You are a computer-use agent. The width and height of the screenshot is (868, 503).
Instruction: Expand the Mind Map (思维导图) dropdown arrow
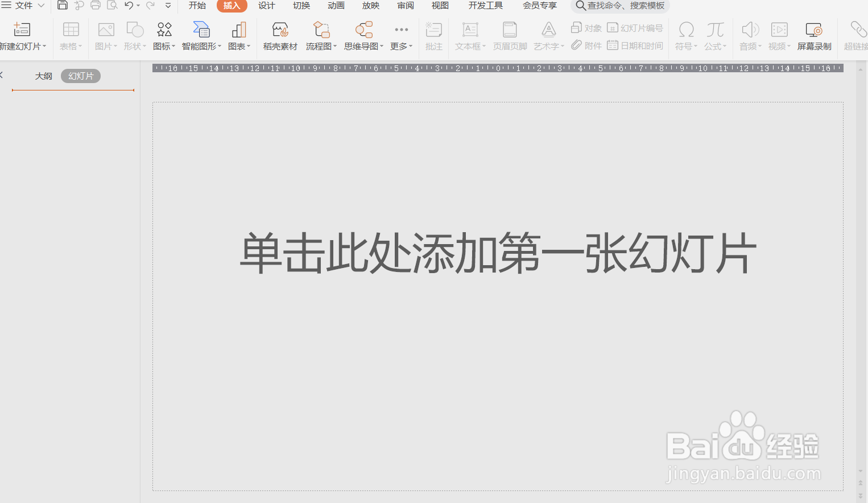pyautogui.click(x=382, y=47)
